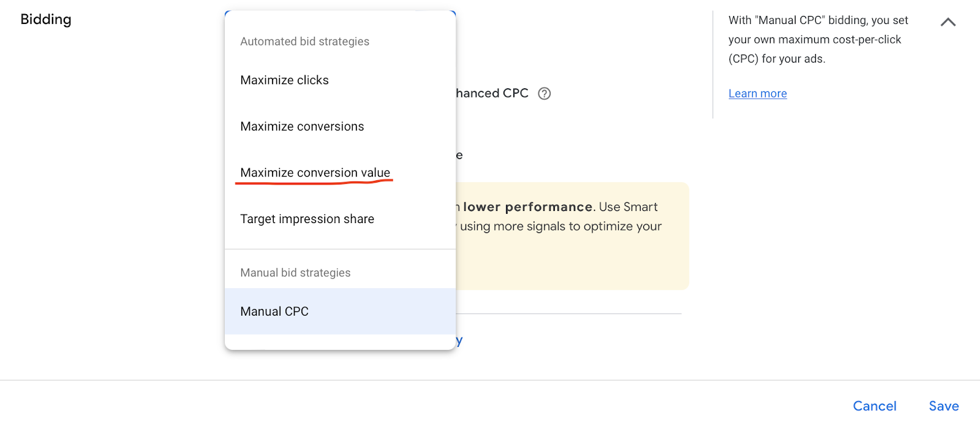
Task: Click the help icon beside Enhanced CPC
Action: pos(544,94)
